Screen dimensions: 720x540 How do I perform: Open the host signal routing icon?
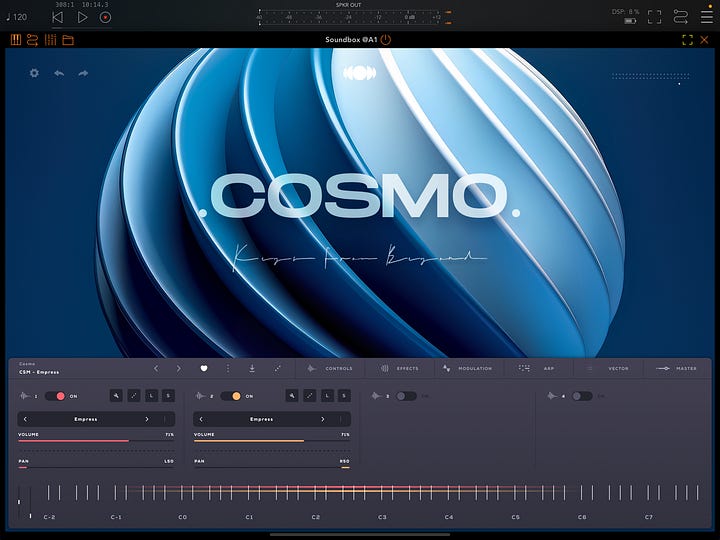tap(681, 17)
